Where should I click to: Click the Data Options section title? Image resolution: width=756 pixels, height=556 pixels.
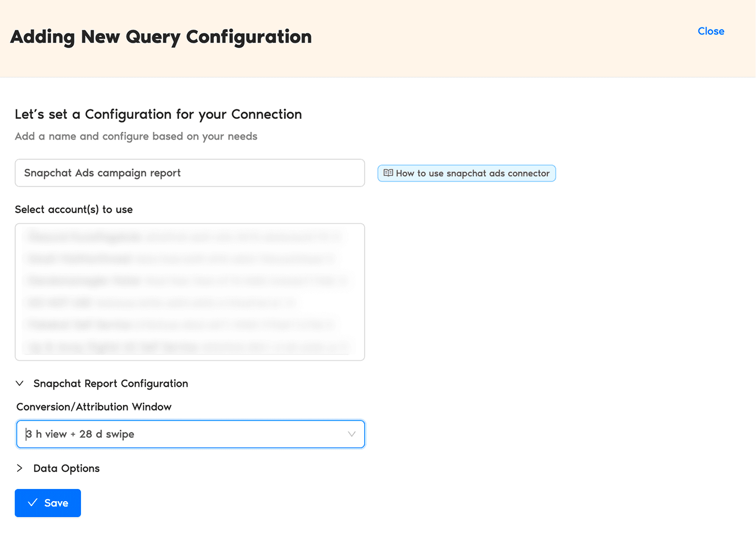[x=66, y=468]
